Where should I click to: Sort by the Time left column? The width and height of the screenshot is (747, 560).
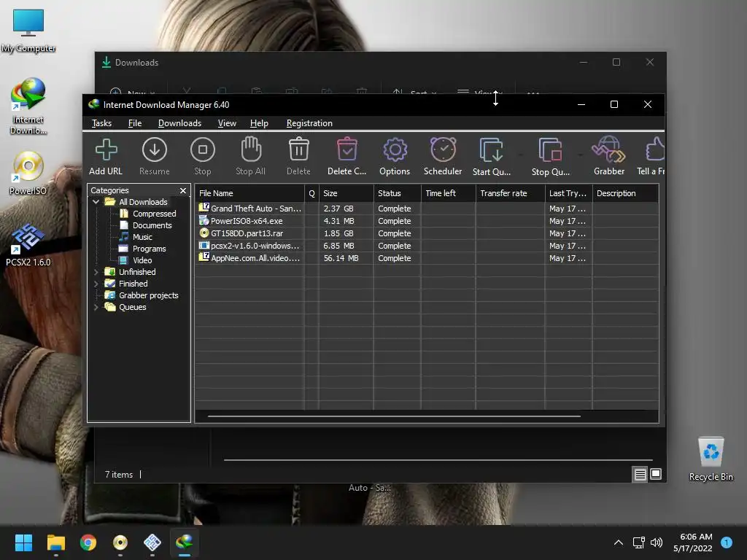pos(449,193)
